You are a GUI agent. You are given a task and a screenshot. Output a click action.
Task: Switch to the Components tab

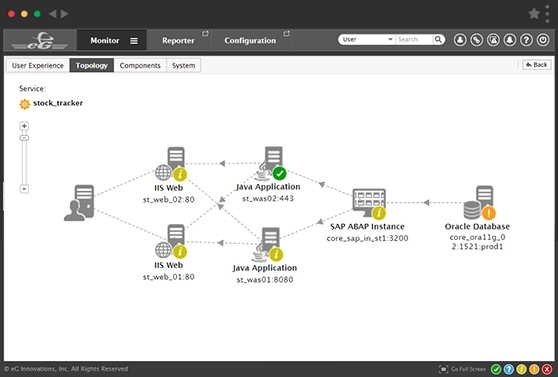click(x=140, y=66)
